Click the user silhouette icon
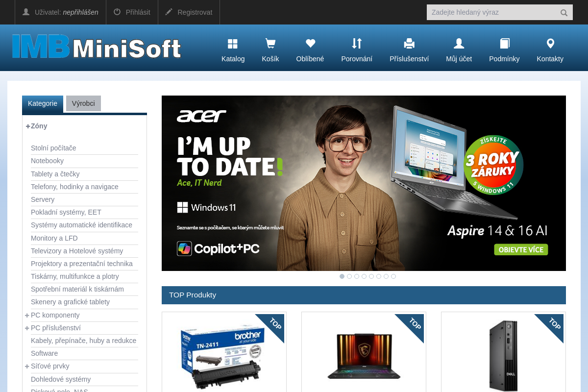Screen dimensions: 588x392 click(26, 12)
